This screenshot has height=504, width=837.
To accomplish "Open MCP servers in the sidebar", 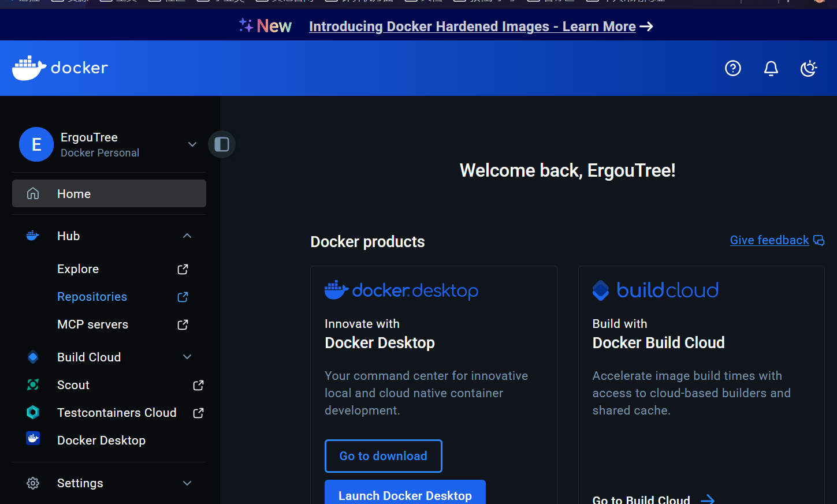I will click(x=92, y=324).
